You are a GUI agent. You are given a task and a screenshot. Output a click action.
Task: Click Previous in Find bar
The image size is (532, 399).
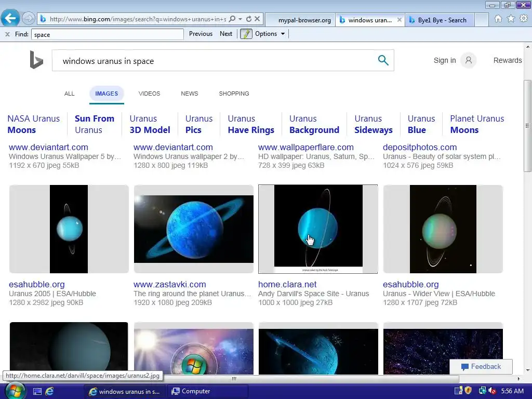[201, 34]
